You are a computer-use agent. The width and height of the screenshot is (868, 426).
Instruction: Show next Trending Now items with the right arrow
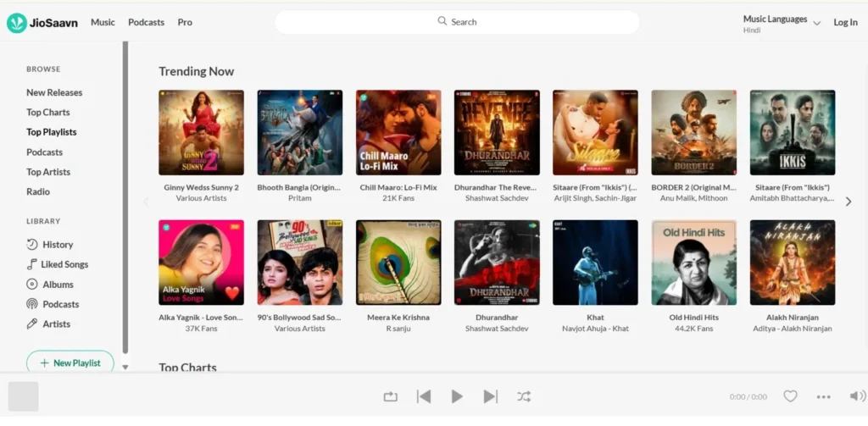pyautogui.click(x=848, y=202)
